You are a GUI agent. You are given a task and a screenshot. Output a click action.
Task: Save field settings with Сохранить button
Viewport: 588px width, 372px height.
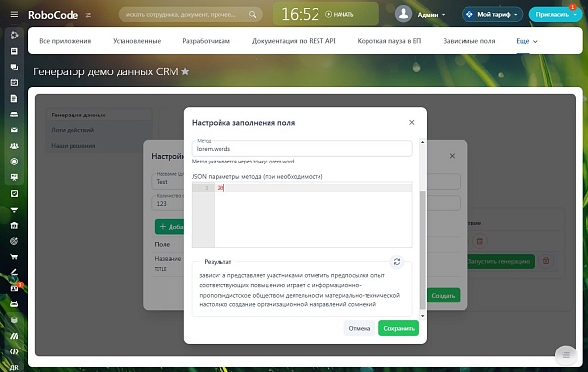click(399, 328)
